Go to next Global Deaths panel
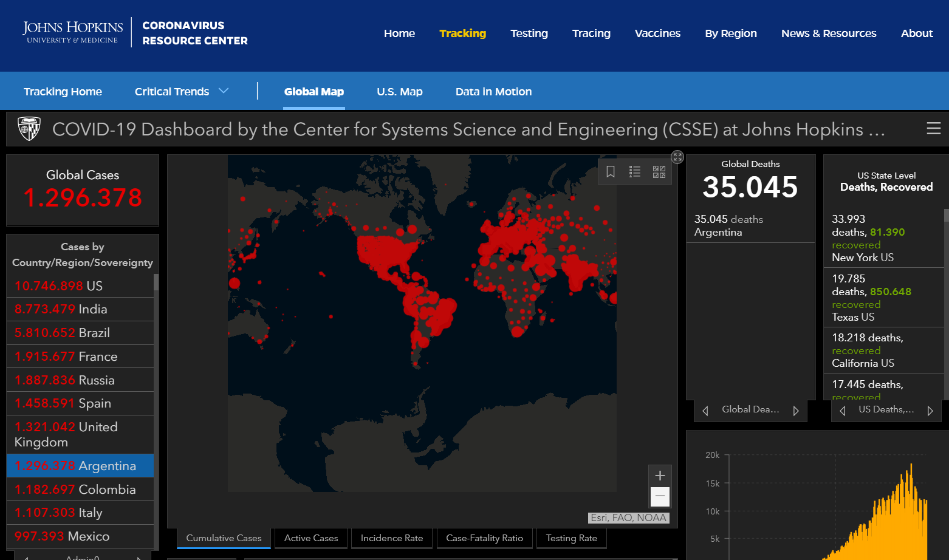949x560 pixels. point(796,411)
